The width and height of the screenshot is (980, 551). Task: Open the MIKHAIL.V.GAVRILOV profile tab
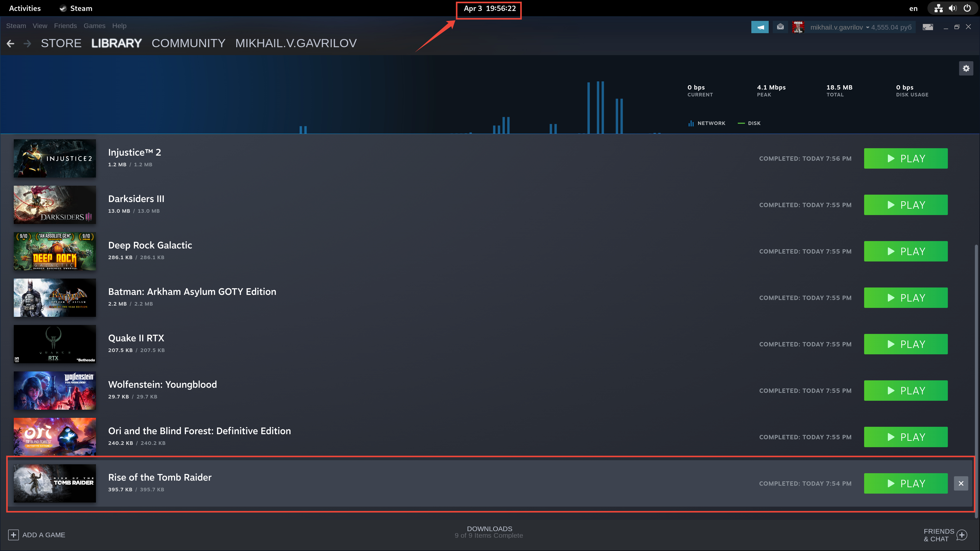[x=296, y=43]
